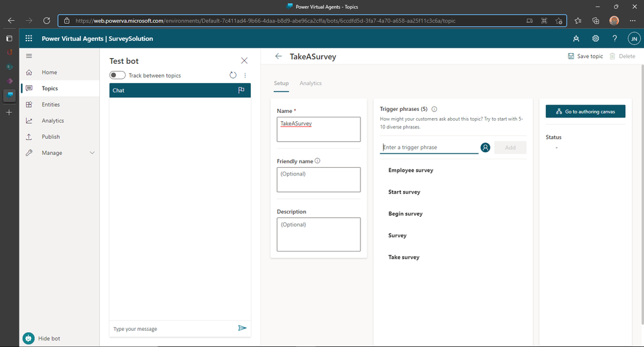Select the Start survey trigger phrase
Image resolution: width=644 pixels, height=347 pixels.
pyautogui.click(x=404, y=192)
